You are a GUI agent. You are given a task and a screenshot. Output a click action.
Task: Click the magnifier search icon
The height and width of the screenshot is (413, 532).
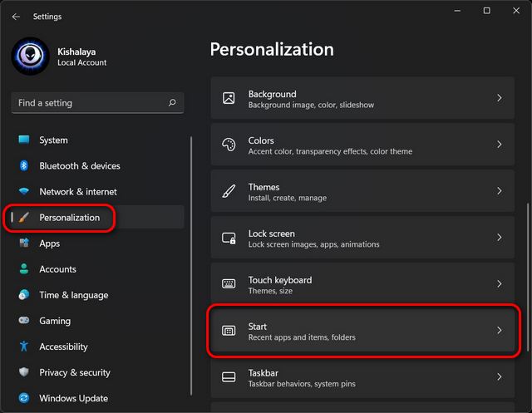tap(172, 102)
